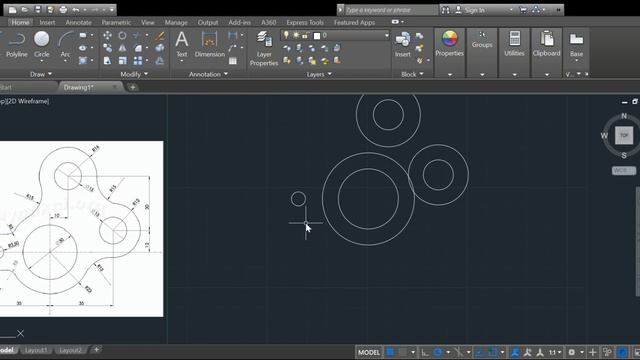Open the Circle tool dropdown arrow
This screenshot has width=640, height=360.
42,61
